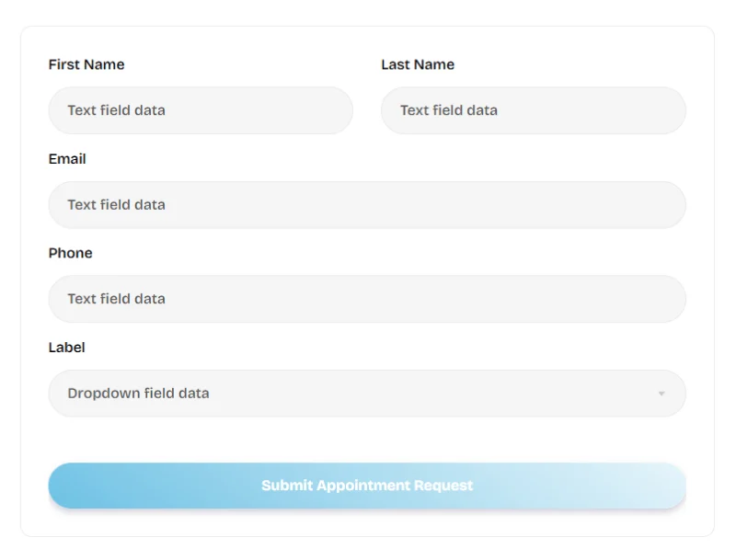Click the 'Dropdown field data' placeholder text
Image resolution: width=736 pixels, height=560 pixels.
click(x=139, y=393)
